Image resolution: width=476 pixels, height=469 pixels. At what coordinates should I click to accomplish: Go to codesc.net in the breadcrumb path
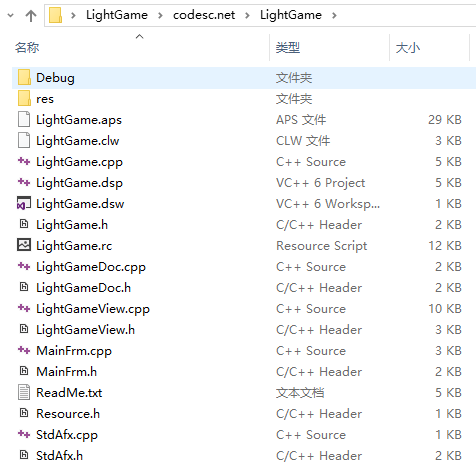tap(204, 15)
